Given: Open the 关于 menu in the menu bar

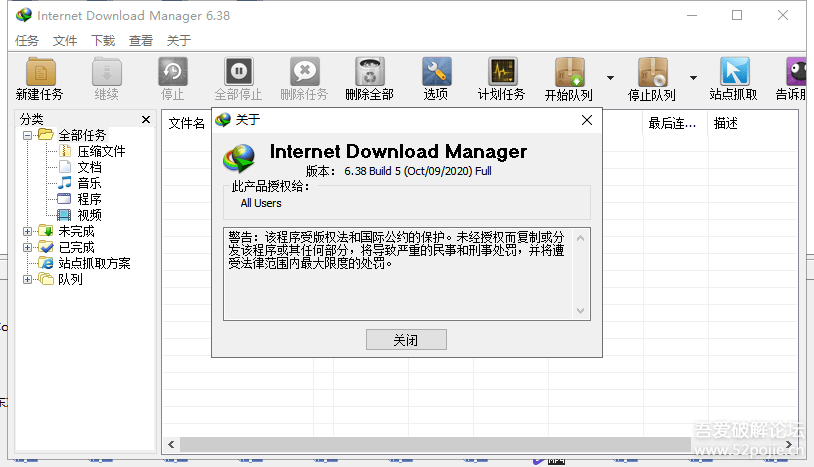Looking at the screenshot, I should point(179,40).
